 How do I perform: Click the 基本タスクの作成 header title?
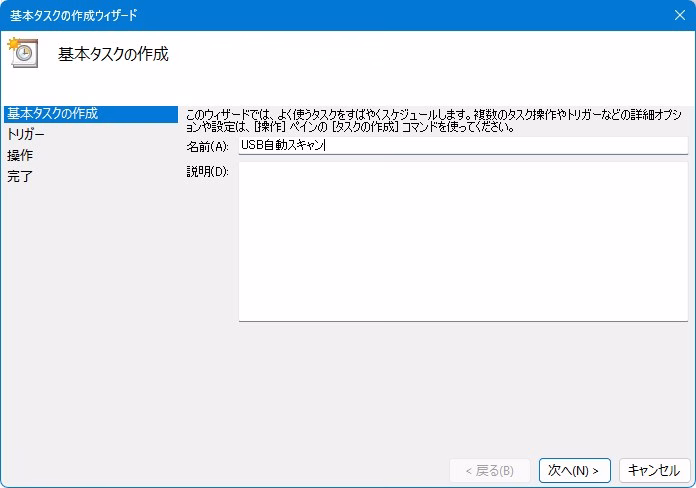pyautogui.click(x=113, y=54)
